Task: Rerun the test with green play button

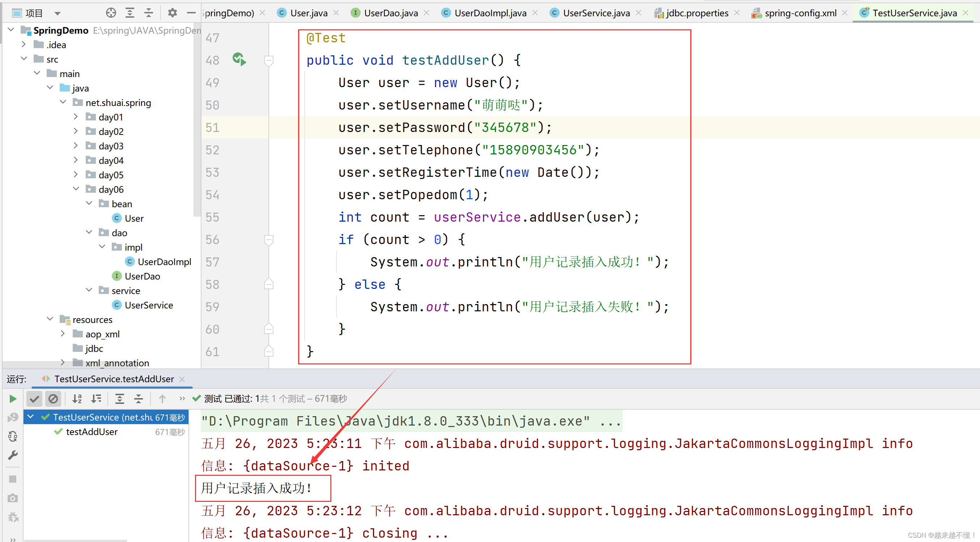Action: tap(13, 398)
